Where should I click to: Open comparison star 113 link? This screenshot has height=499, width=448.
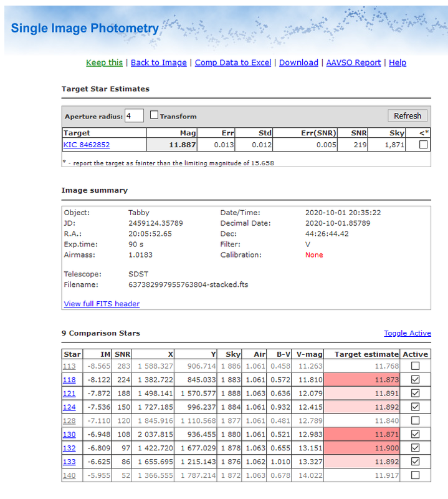(x=69, y=366)
